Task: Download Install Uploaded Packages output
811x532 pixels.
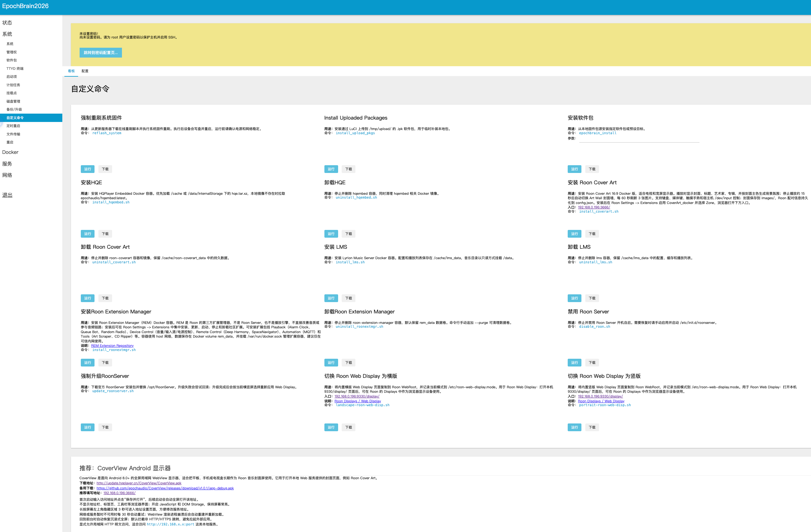Action: 348,169
